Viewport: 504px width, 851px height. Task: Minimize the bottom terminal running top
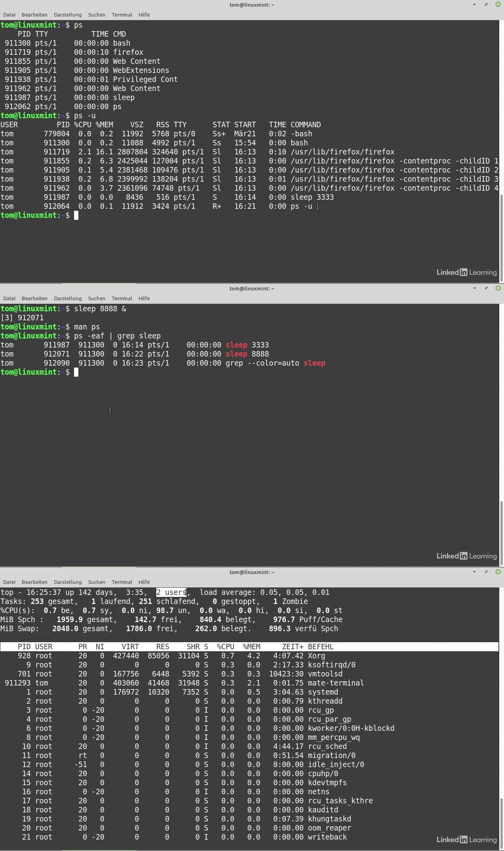(474, 572)
